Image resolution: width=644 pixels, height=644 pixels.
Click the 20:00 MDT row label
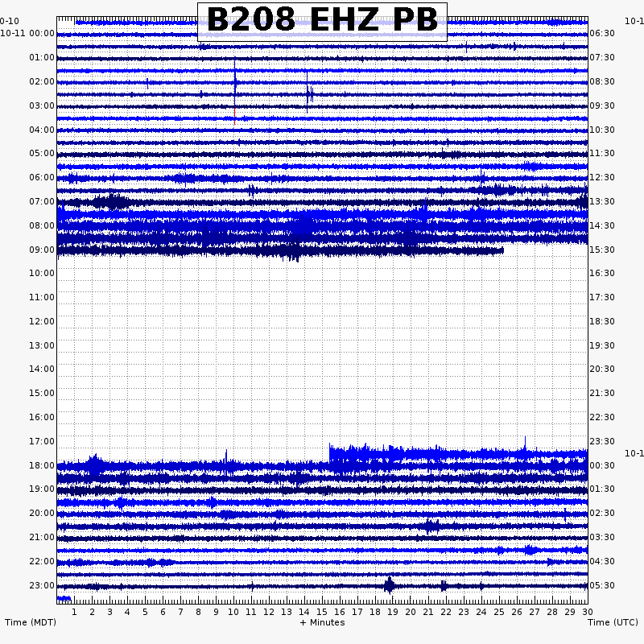[42, 513]
